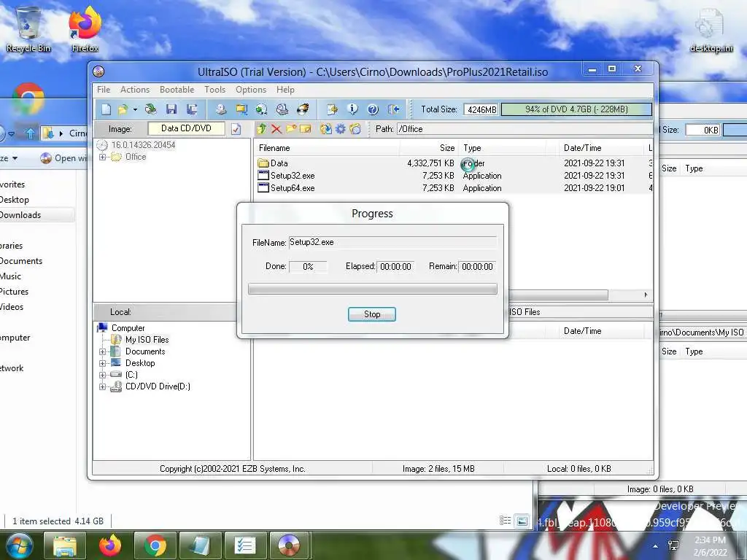Sort image list by Size column header

[429, 148]
